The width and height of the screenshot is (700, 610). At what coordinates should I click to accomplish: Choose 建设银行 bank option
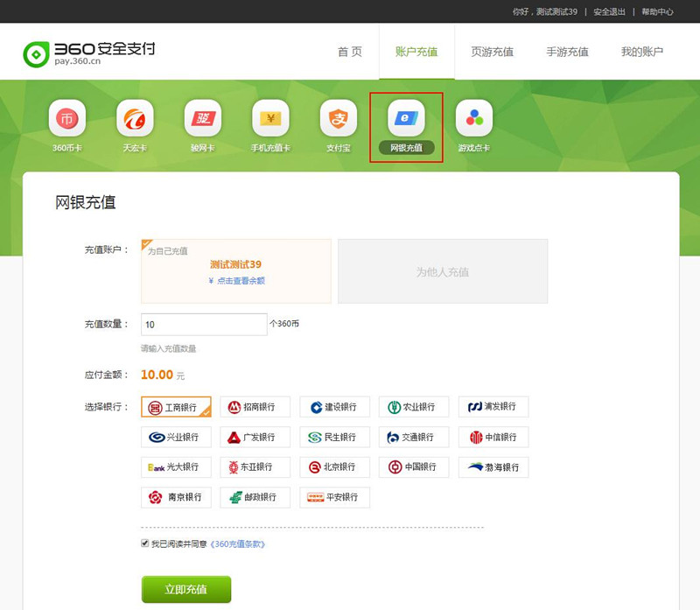click(x=335, y=407)
